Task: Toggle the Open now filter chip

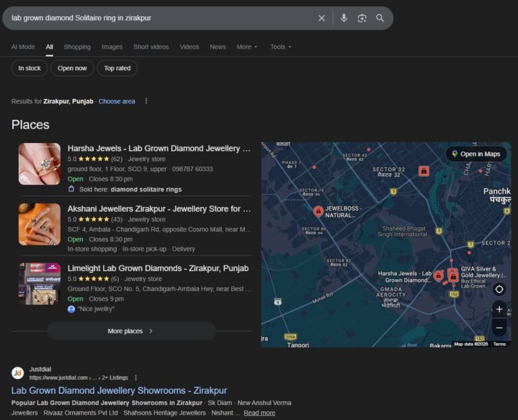Action: coord(72,68)
